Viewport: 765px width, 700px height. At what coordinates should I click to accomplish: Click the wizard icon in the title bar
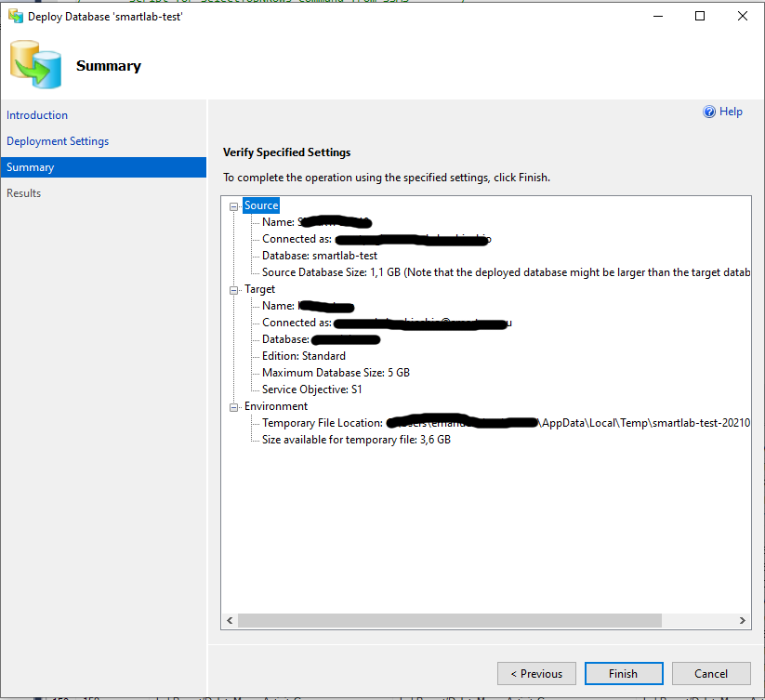coord(15,16)
